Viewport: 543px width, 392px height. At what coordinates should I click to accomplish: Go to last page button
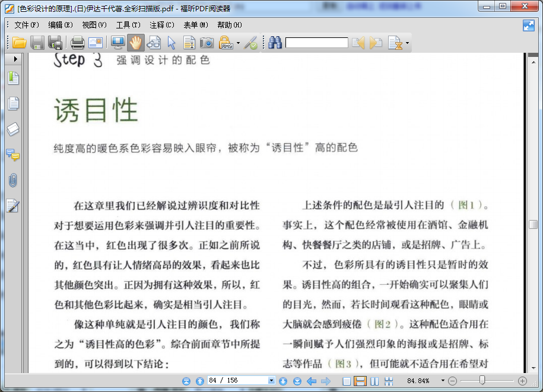[297, 381]
